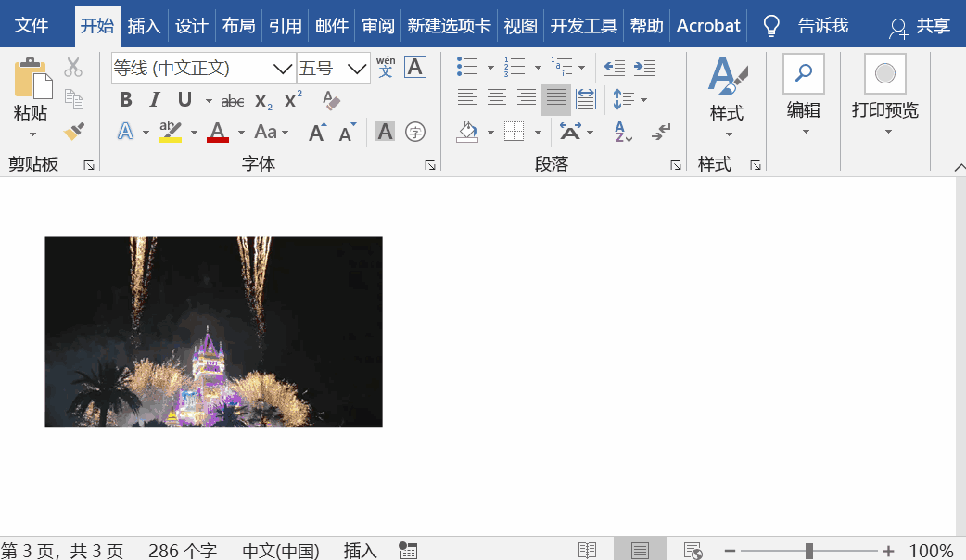Open the 编辑 Editing menu button
Image resolution: width=966 pixels, height=560 pixels.
(x=804, y=95)
